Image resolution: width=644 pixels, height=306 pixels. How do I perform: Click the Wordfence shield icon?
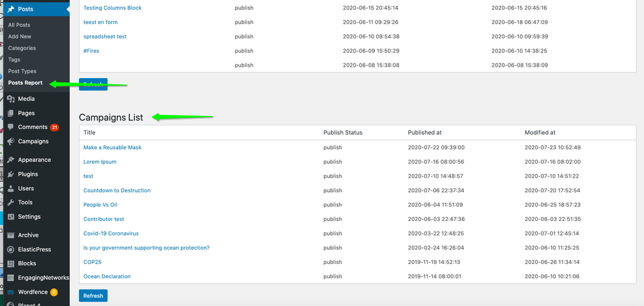point(11,292)
